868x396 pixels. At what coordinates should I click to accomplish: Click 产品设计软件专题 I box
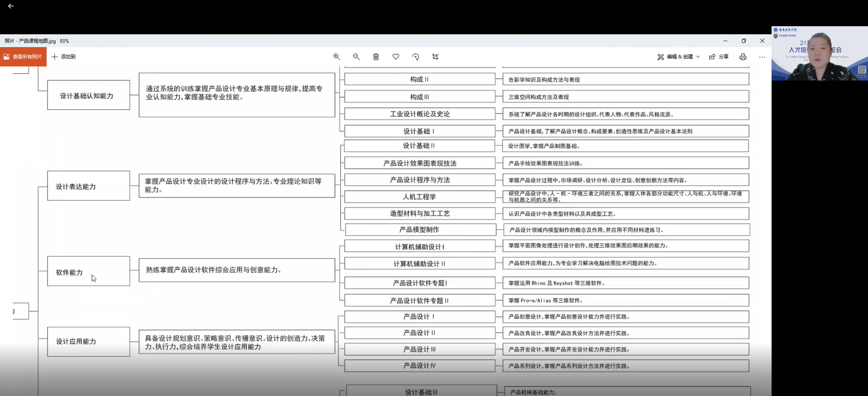click(x=420, y=283)
